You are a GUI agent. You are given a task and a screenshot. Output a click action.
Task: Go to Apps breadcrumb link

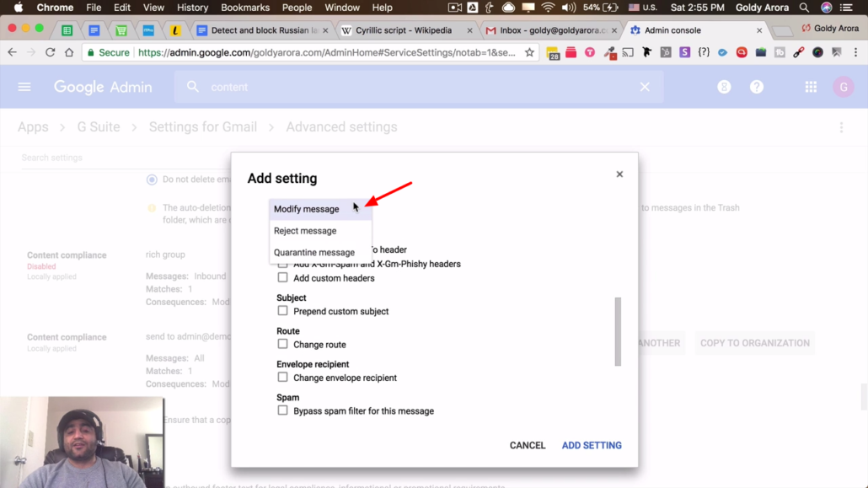click(33, 127)
